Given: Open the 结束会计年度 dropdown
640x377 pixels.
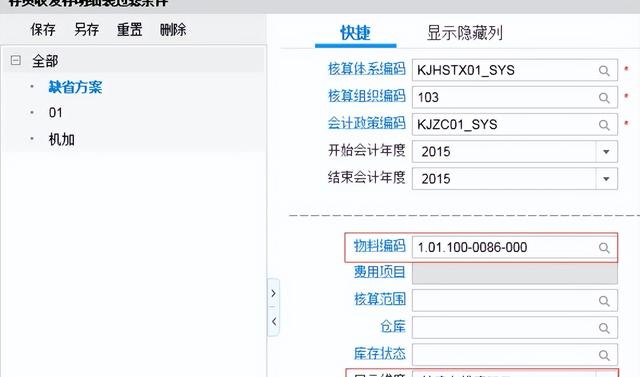Looking at the screenshot, I should pyautogui.click(x=606, y=179).
